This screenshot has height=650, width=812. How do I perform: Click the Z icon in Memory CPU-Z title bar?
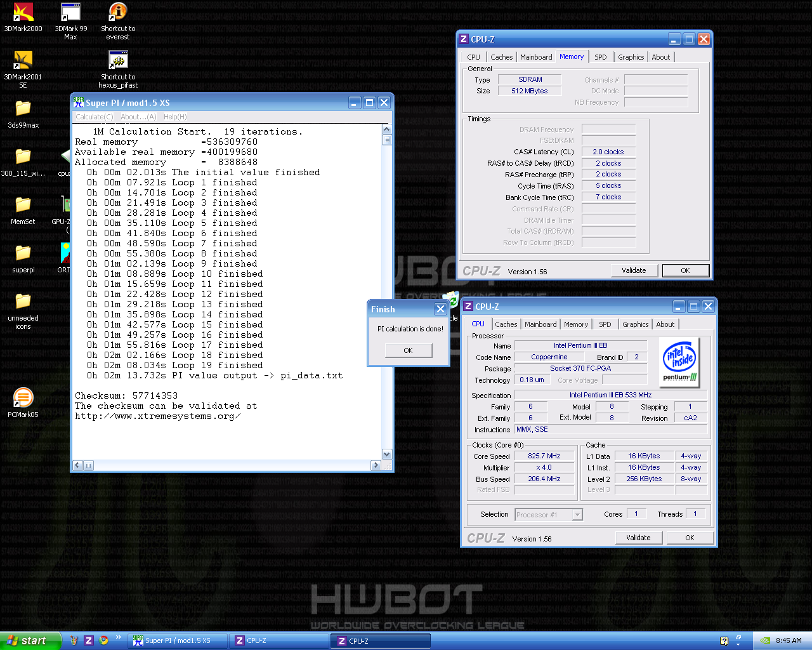pyautogui.click(x=464, y=39)
